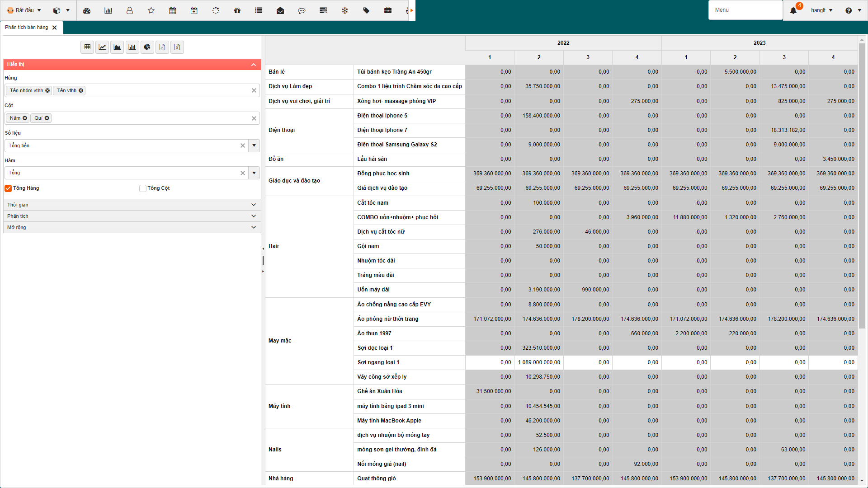Select the Phân tích bán hàng tab
The image size is (868, 488).
27,28
